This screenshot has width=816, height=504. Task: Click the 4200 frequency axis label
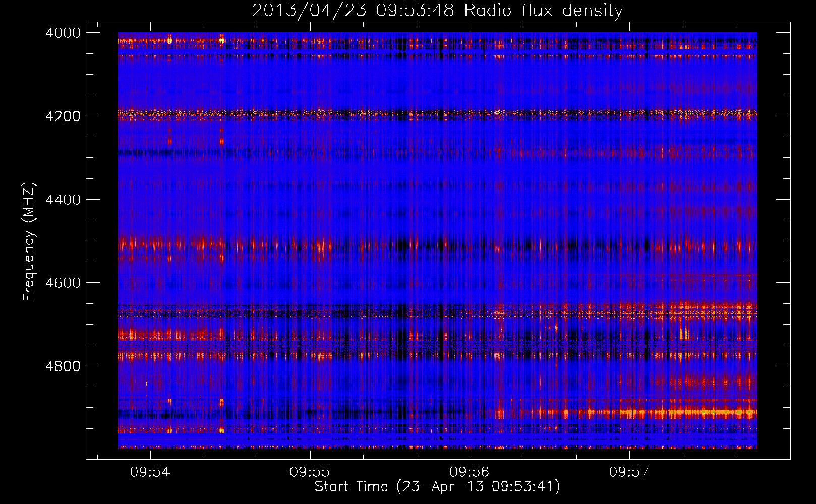coord(63,116)
